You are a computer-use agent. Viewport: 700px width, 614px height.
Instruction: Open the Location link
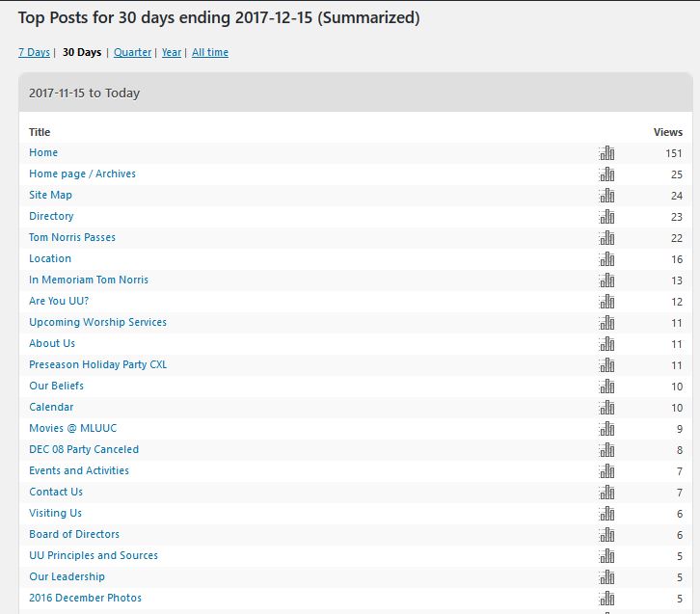pos(50,258)
